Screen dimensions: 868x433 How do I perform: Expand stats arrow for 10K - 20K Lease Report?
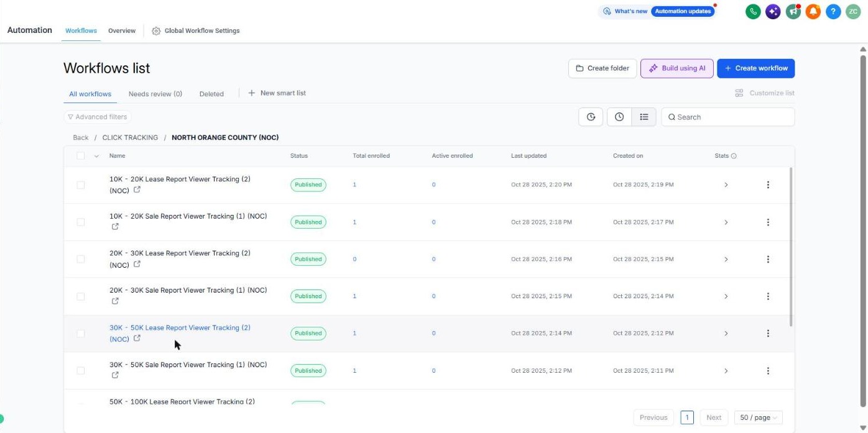click(x=726, y=185)
